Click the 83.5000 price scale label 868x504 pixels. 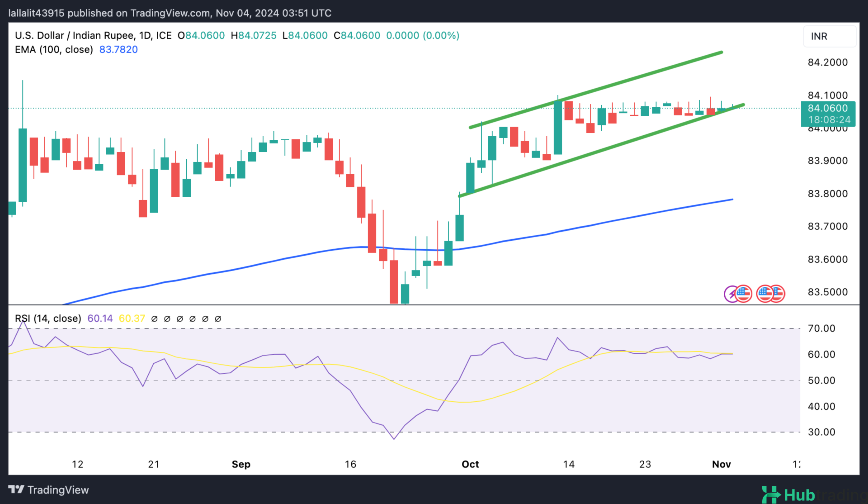[x=827, y=292]
